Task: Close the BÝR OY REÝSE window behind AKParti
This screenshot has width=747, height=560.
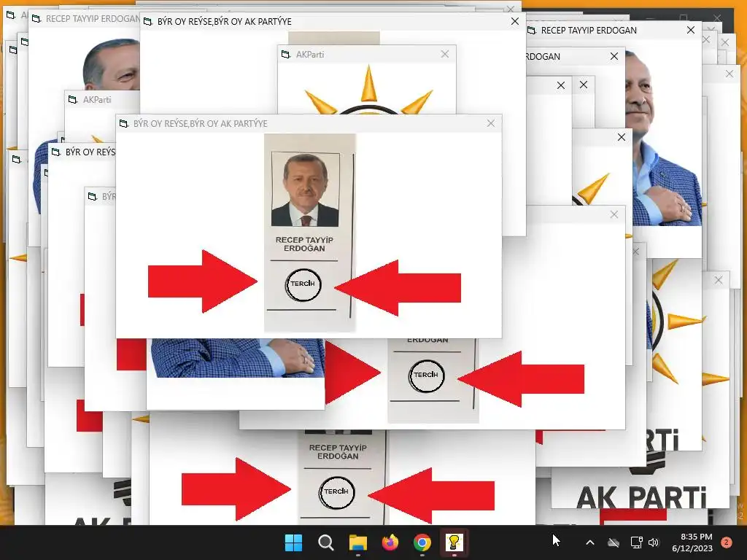Action: click(x=515, y=21)
